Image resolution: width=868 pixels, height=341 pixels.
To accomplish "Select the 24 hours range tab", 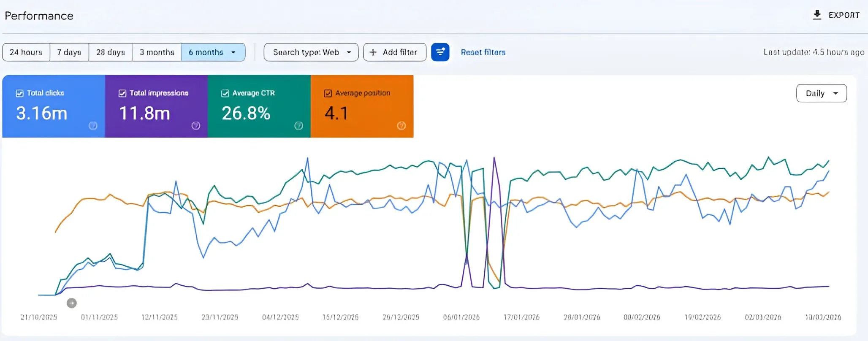I will 26,52.
